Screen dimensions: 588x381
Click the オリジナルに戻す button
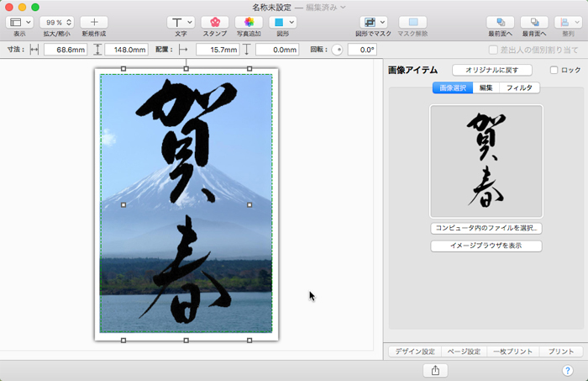[x=491, y=70]
